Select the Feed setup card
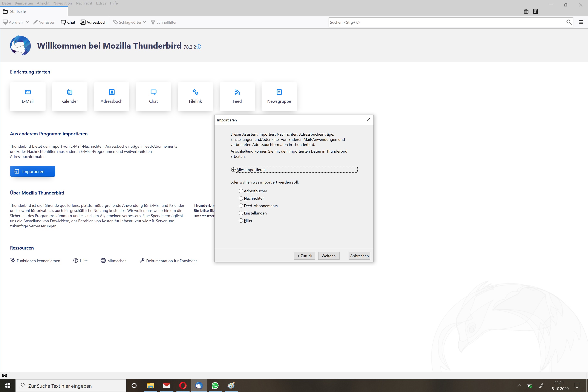 tap(237, 96)
